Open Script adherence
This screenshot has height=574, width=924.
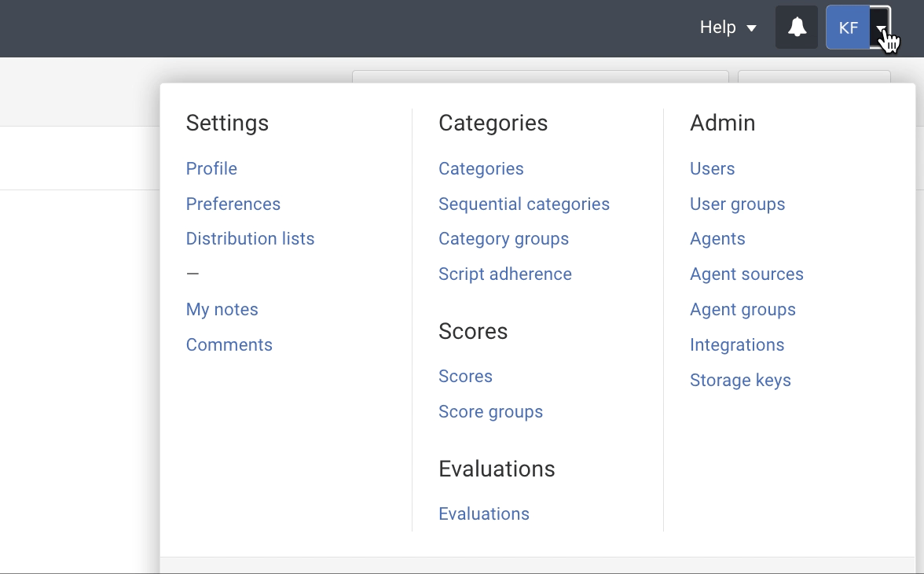click(504, 274)
